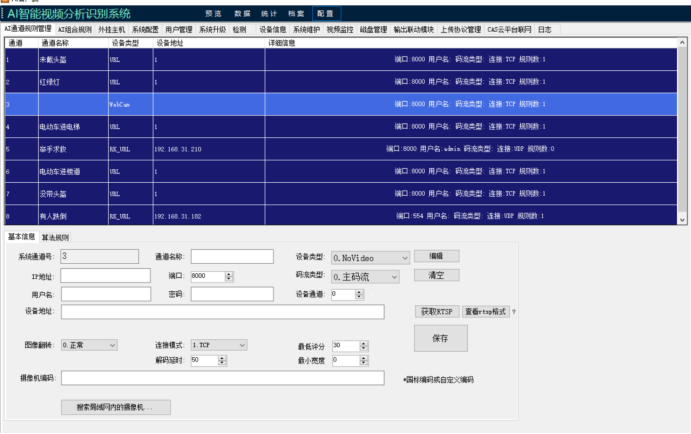The image size is (691, 434).
Task: Adjust the 设备通道 spinner arrows
Action: [359, 294]
